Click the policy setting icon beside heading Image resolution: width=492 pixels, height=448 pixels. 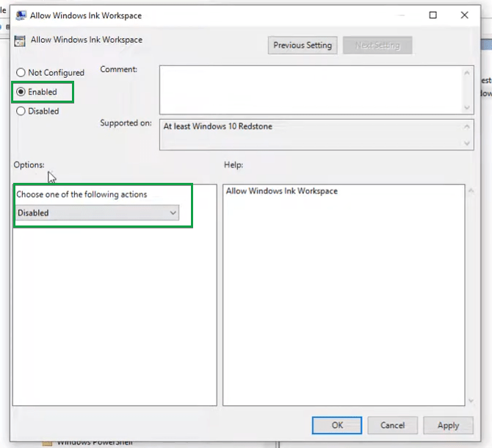[x=20, y=41]
